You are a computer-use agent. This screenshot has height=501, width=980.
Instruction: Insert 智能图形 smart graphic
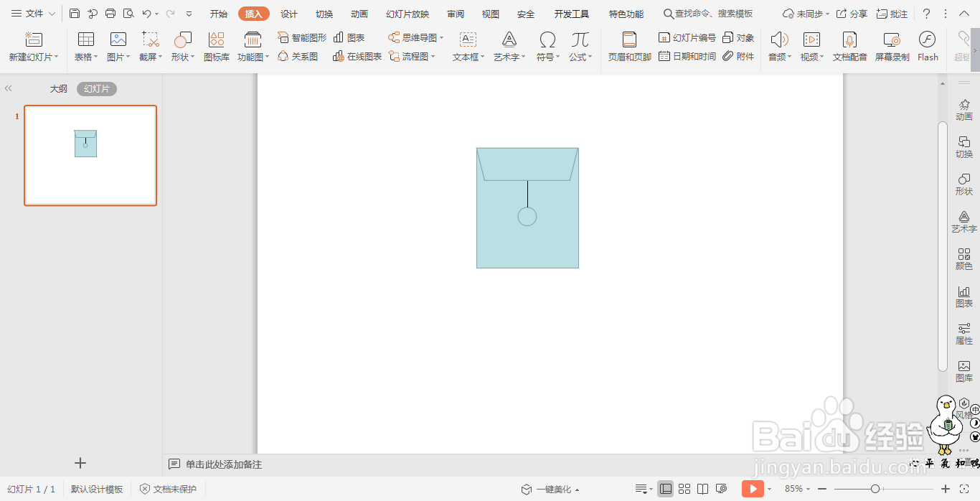click(x=302, y=37)
